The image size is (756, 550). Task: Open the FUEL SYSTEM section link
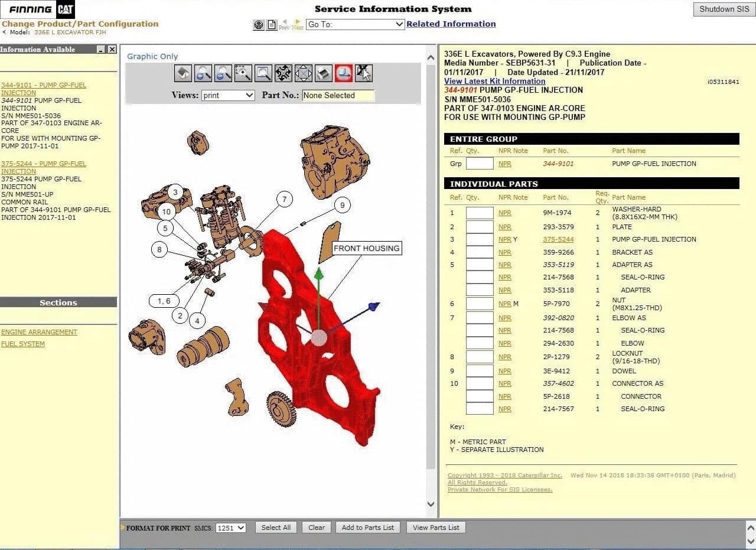23,344
